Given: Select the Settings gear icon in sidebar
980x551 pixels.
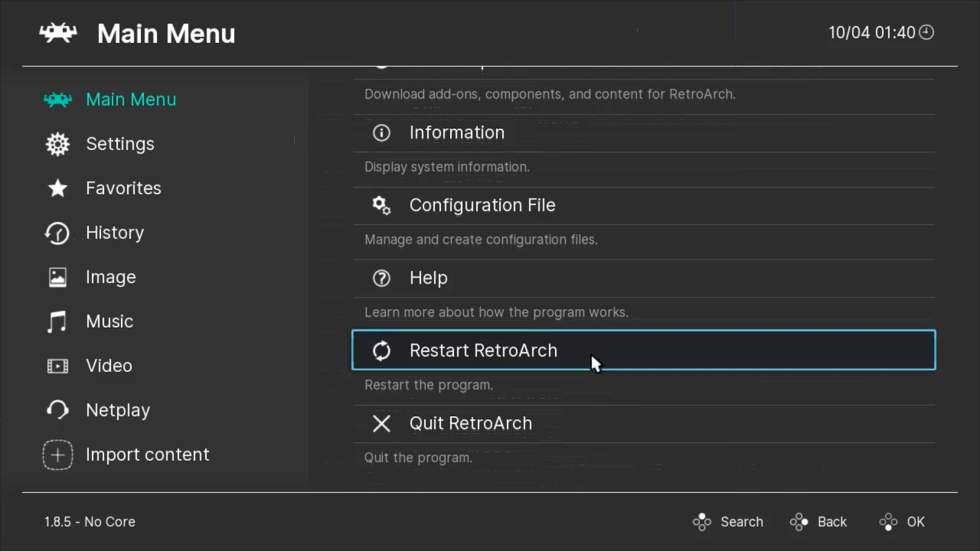Looking at the screenshot, I should [x=57, y=144].
